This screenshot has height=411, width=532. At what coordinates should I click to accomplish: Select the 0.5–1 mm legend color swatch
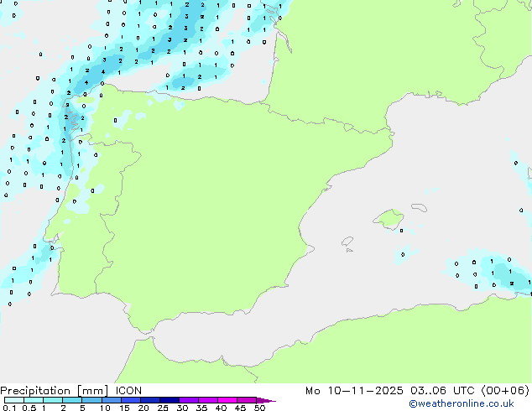click(x=34, y=400)
